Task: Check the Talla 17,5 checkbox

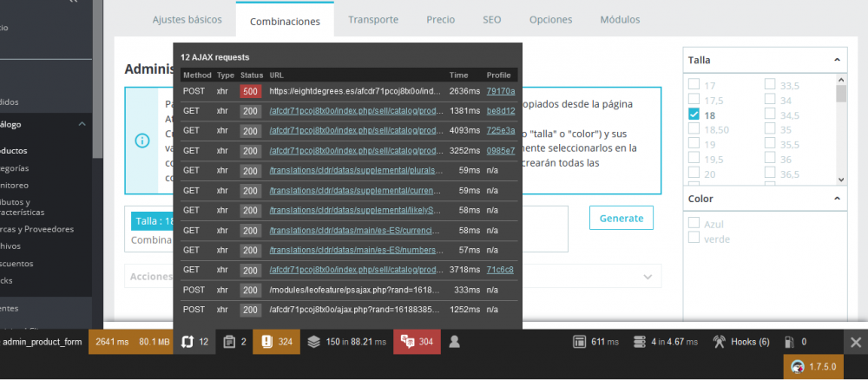Action: pos(693,100)
